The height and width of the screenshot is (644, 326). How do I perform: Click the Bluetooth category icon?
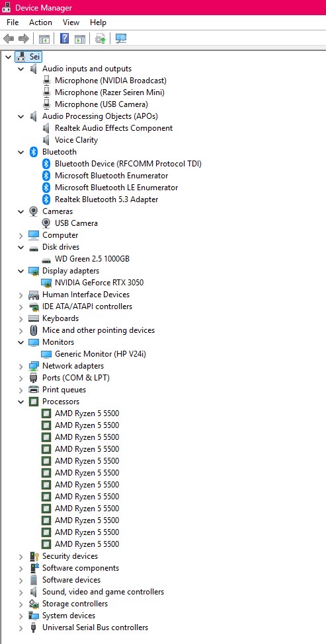pos(34,152)
